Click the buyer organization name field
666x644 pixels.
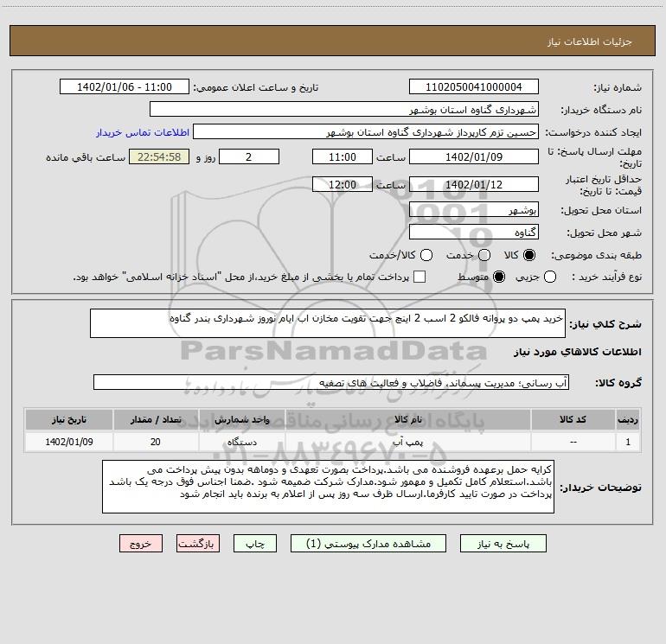(344, 109)
